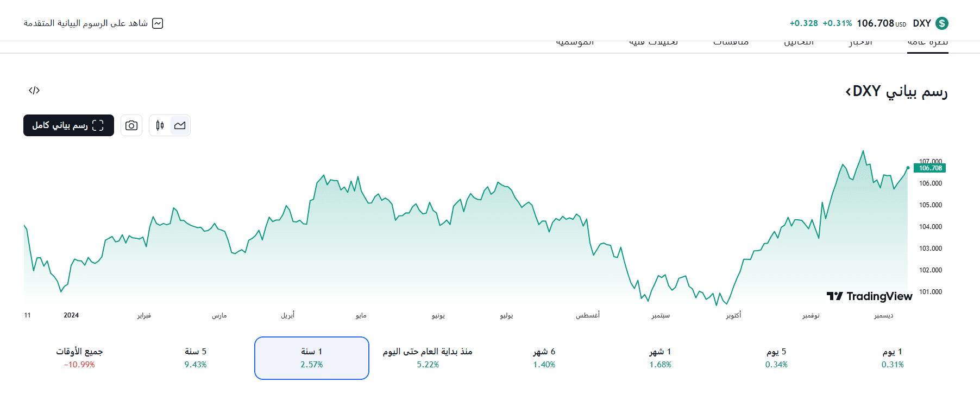
Task: Click the 105.000 price axis label
Action: (931, 205)
